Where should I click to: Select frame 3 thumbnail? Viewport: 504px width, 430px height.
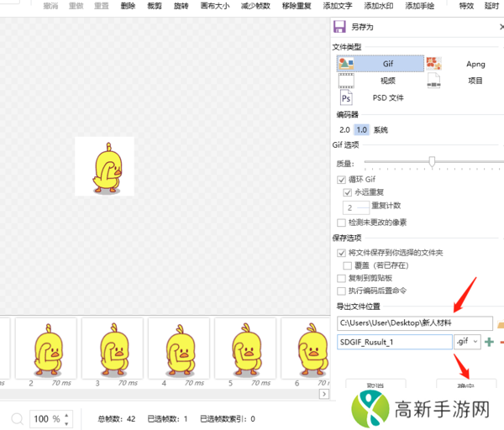coord(113,349)
